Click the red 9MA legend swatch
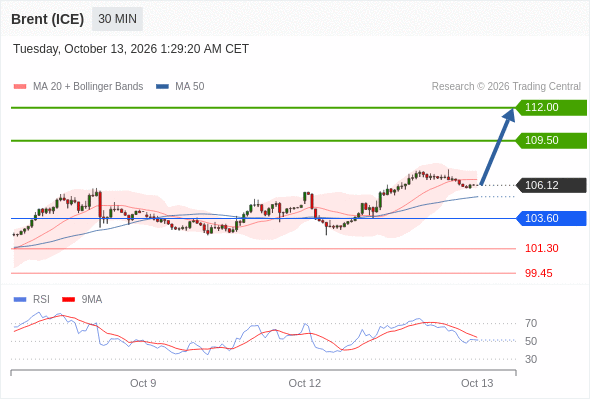 [x=68, y=300]
